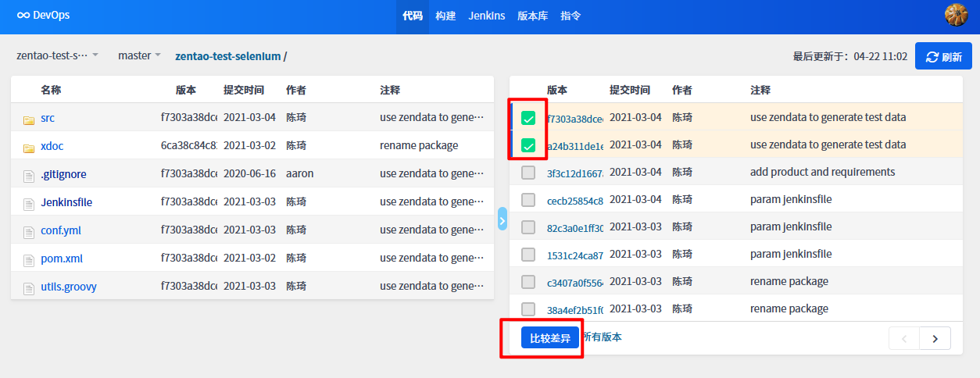Open the master branch dropdown
Image resolution: width=980 pixels, height=378 pixels.
tap(139, 55)
